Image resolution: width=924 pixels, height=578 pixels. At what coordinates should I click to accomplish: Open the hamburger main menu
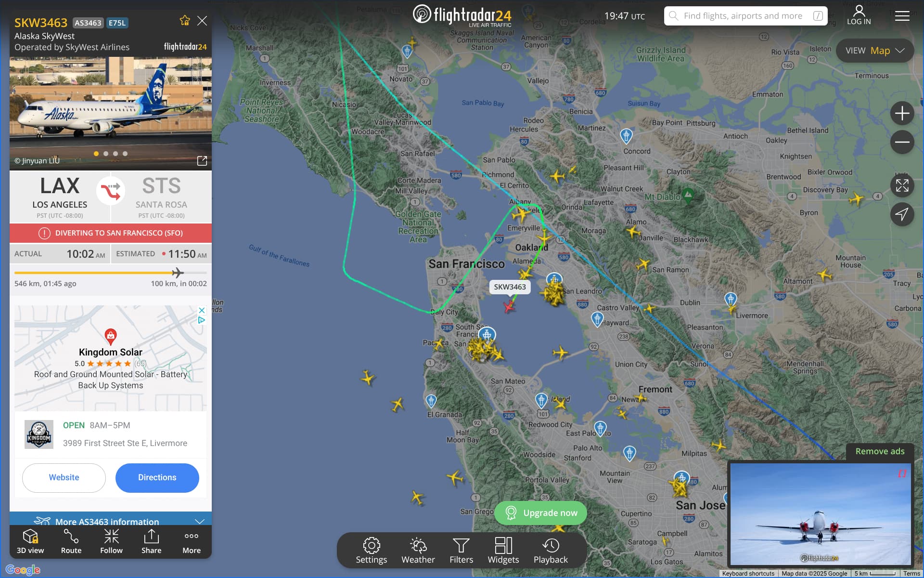pyautogui.click(x=902, y=16)
